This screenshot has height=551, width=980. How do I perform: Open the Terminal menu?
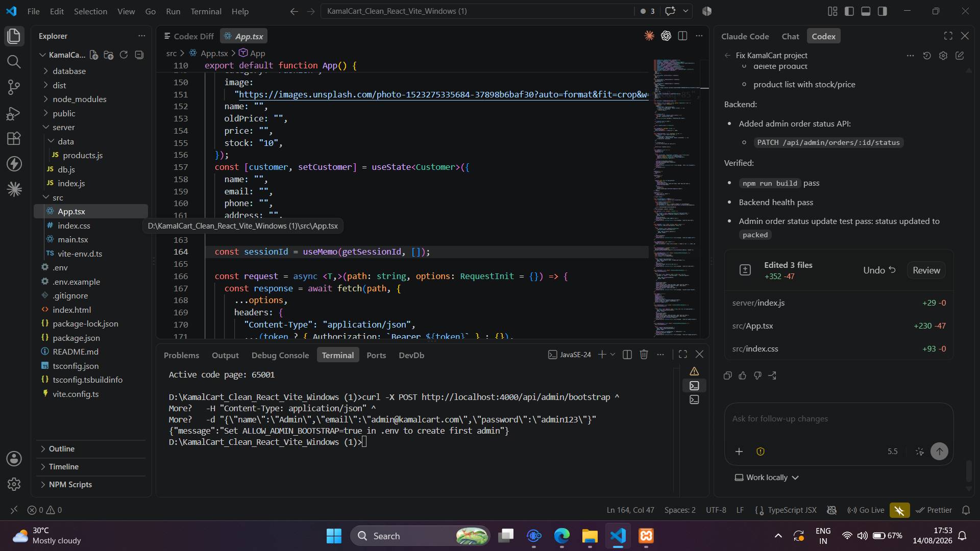pyautogui.click(x=206, y=11)
